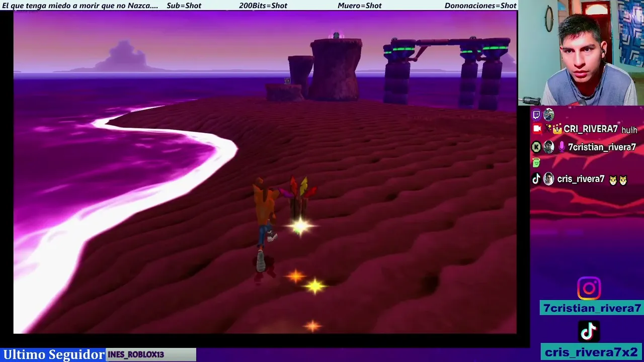
Task: Click the avatar beside cris_rivera7
Action: coord(548,179)
